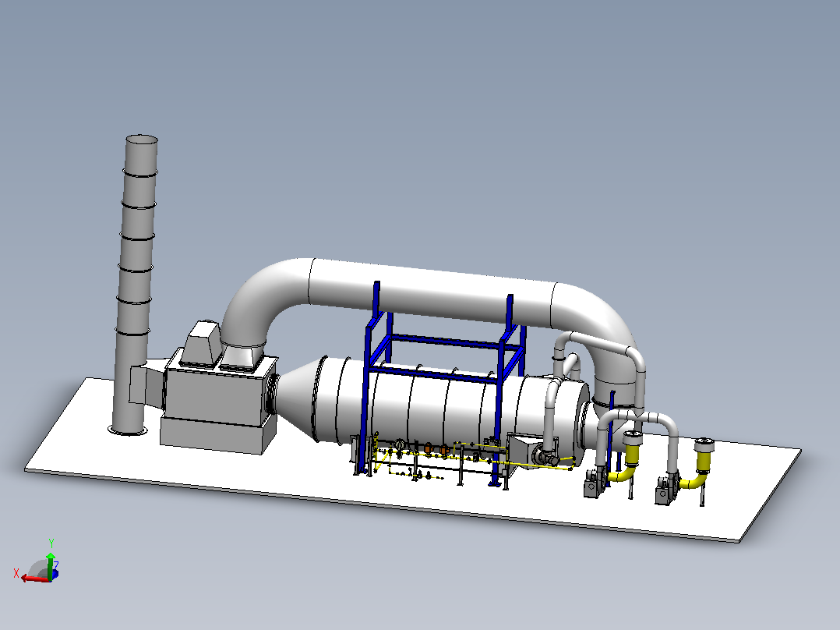
Task: Select the stack's base flange on the plate
Action: click(128, 430)
